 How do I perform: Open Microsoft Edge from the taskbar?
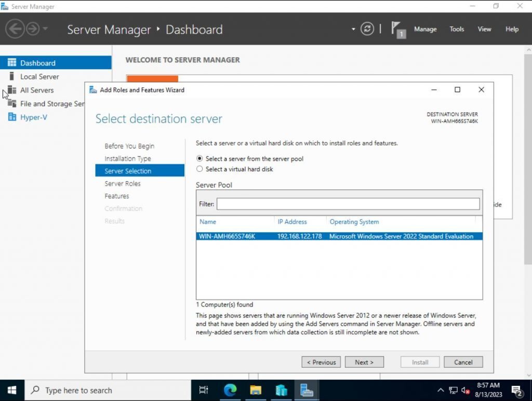pyautogui.click(x=229, y=390)
